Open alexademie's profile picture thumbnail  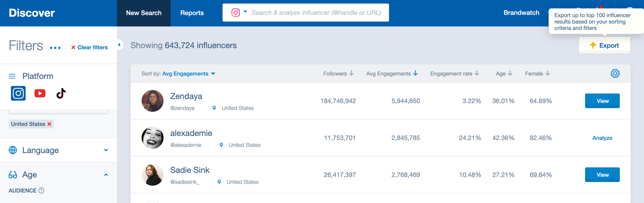(152, 138)
